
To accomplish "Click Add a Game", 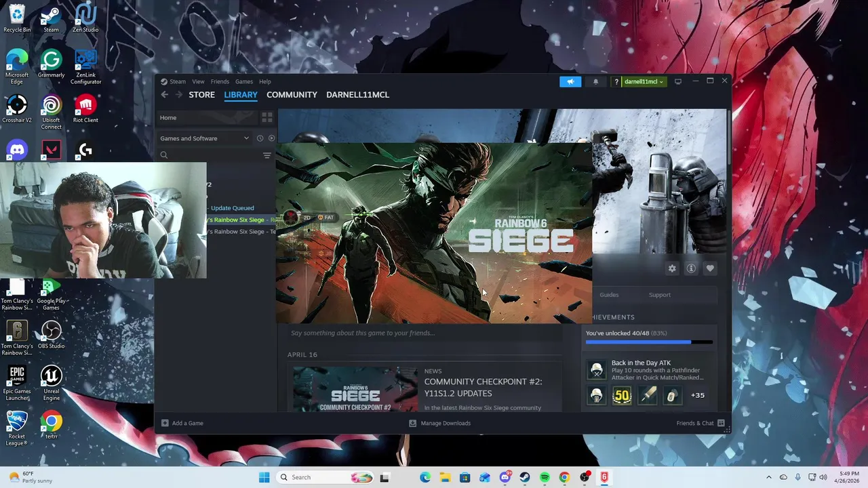I will [x=182, y=423].
